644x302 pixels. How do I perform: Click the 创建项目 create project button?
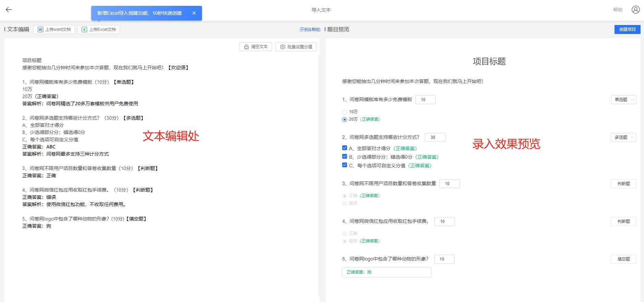click(x=627, y=29)
